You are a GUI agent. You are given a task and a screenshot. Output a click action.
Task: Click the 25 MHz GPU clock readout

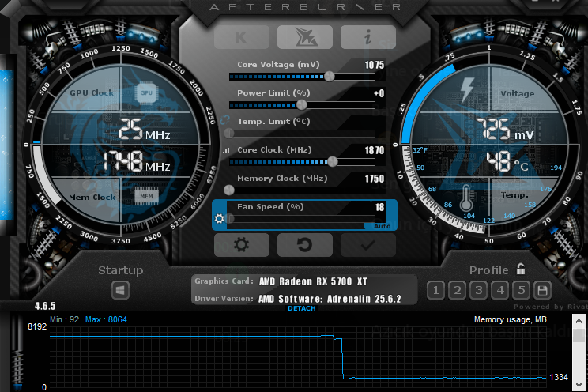pyautogui.click(x=145, y=130)
